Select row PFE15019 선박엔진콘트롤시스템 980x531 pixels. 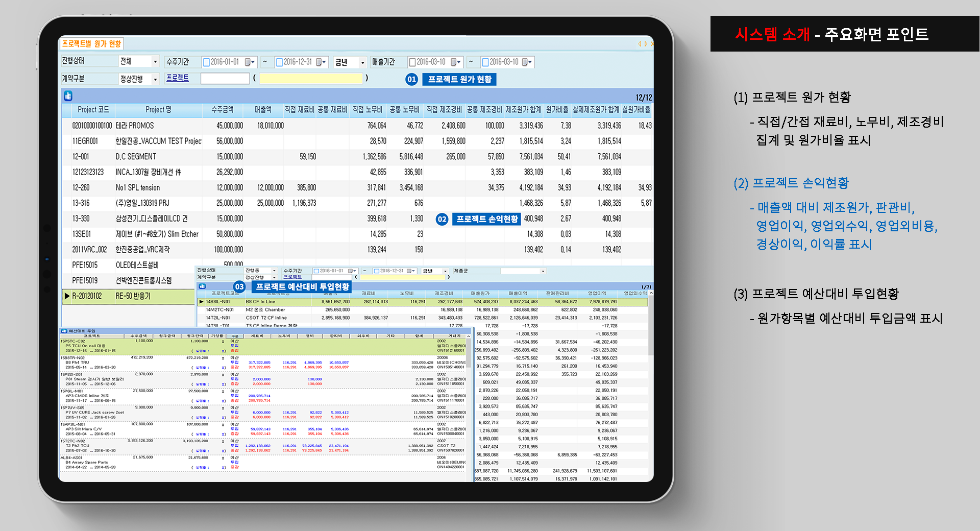(129, 281)
